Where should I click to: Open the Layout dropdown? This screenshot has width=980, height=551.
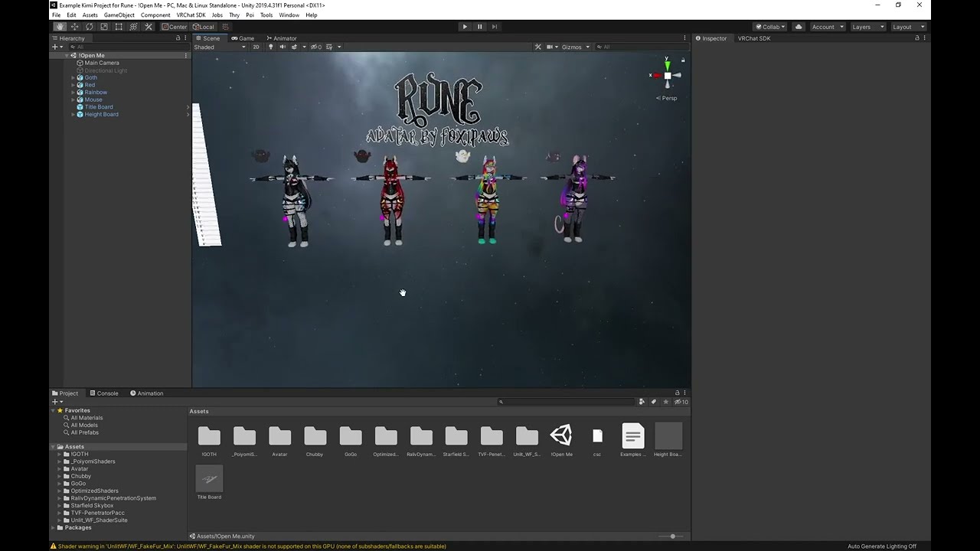click(x=908, y=27)
